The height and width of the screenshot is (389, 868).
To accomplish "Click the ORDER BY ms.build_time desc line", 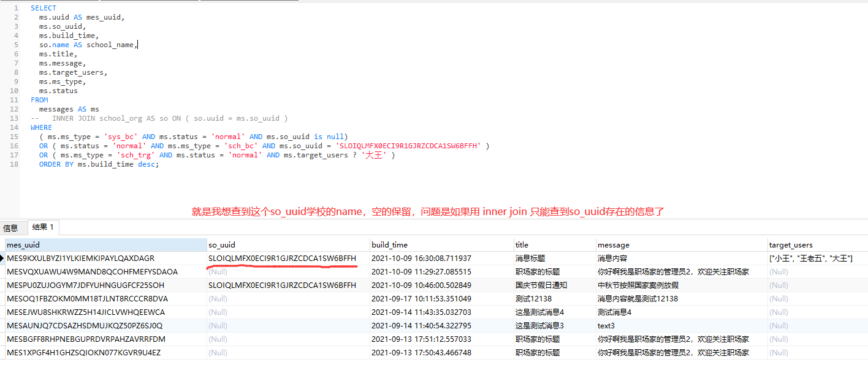I will click(99, 164).
